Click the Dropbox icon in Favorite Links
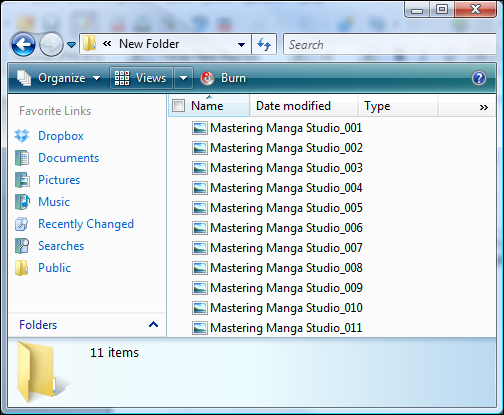The width and height of the screenshot is (504, 415). tap(22, 136)
